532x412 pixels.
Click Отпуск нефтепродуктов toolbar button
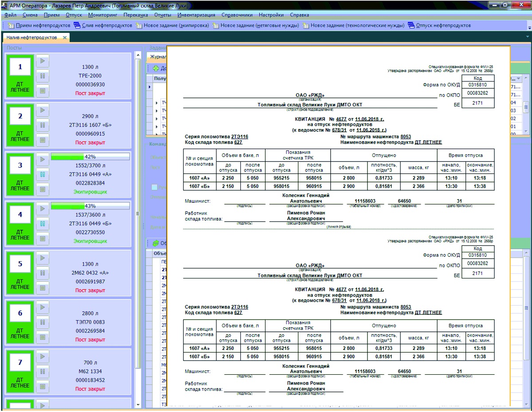[x=439, y=25]
